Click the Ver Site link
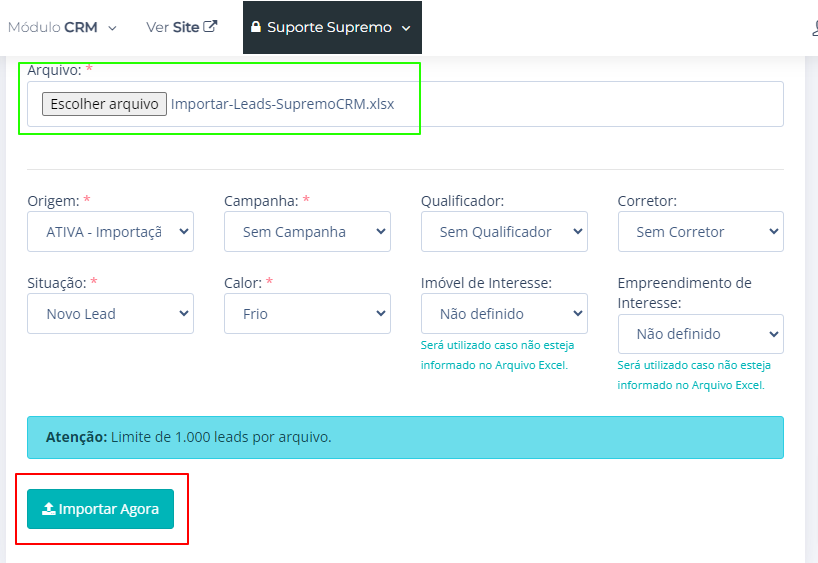818x563 pixels. (173, 28)
